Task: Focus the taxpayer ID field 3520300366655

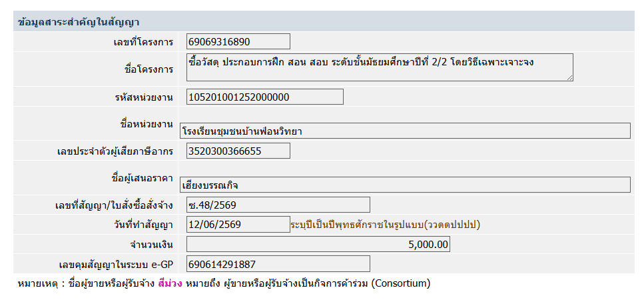Action: (238, 151)
